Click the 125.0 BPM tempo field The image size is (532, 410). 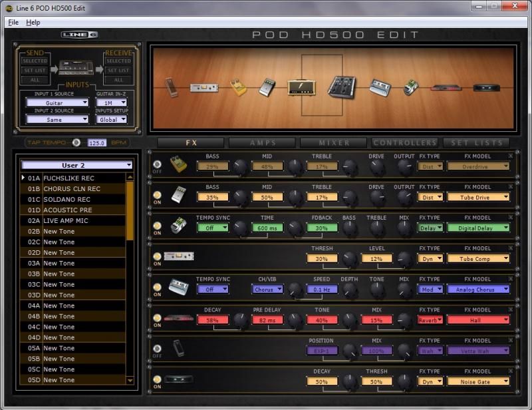point(96,142)
